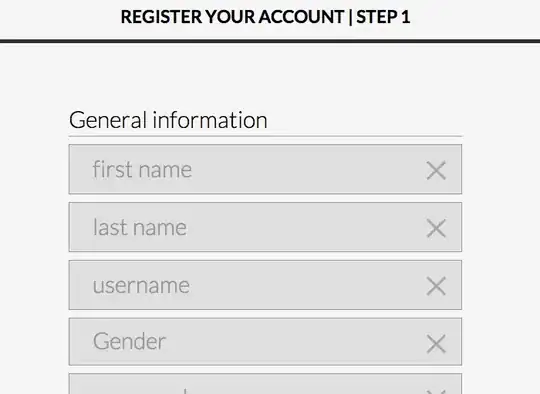Click the 'REGISTER YOUR ACCOUNT' header title
The width and height of the screenshot is (540, 394).
click(232, 17)
